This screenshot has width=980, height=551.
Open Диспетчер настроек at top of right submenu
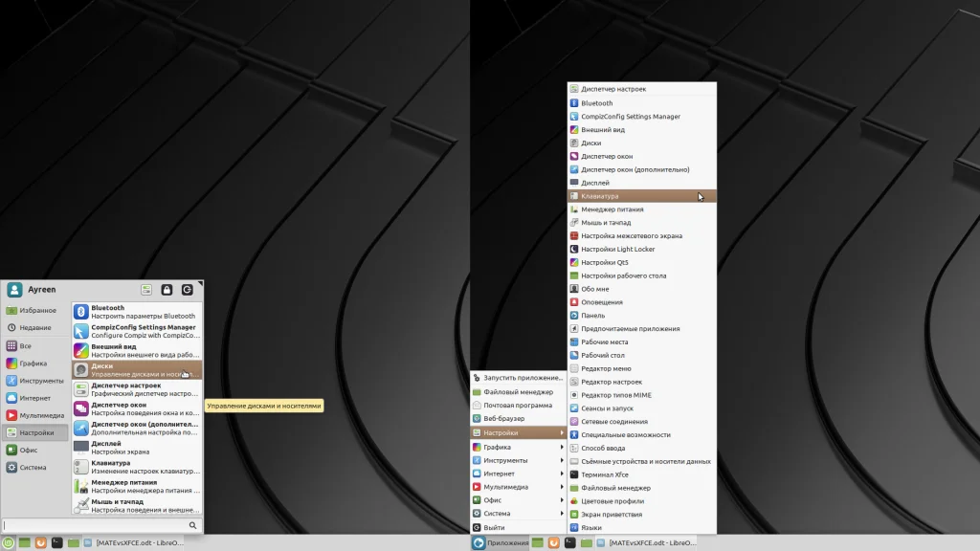point(642,89)
